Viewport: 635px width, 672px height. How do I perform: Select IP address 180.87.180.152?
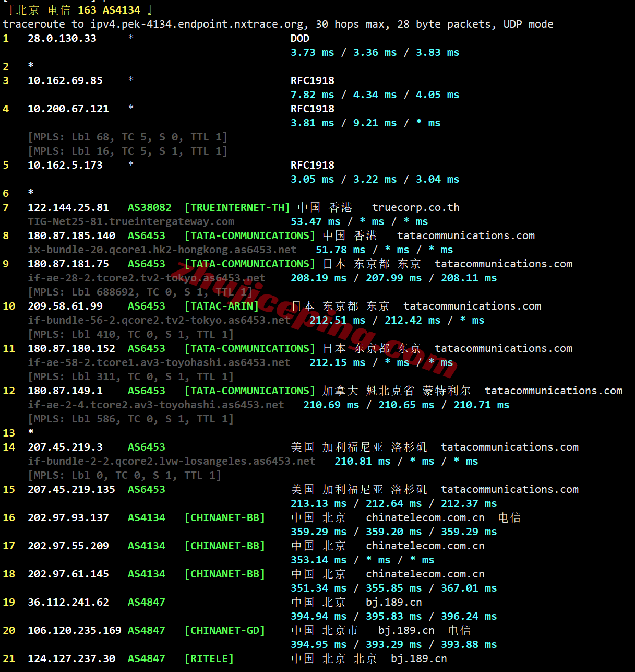click(71, 348)
